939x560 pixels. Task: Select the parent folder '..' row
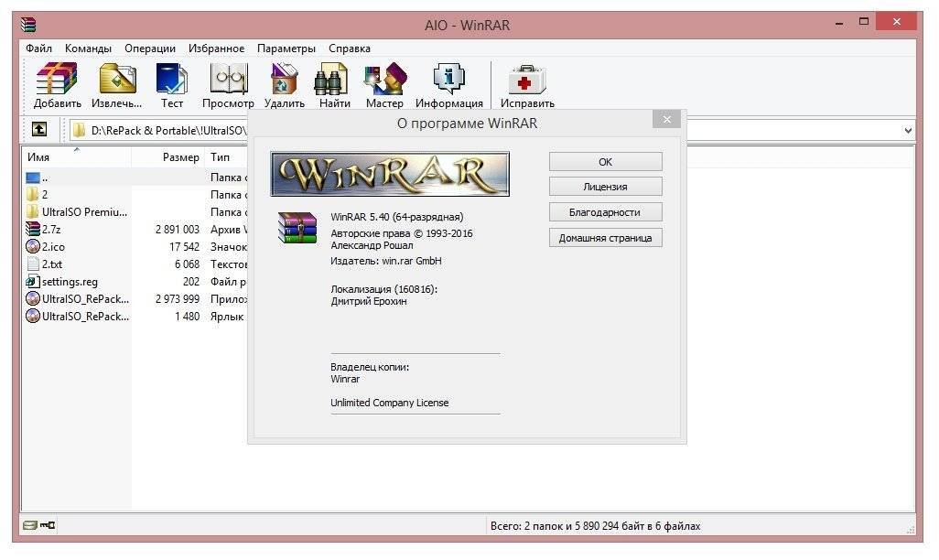pyautogui.click(x=135, y=177)
